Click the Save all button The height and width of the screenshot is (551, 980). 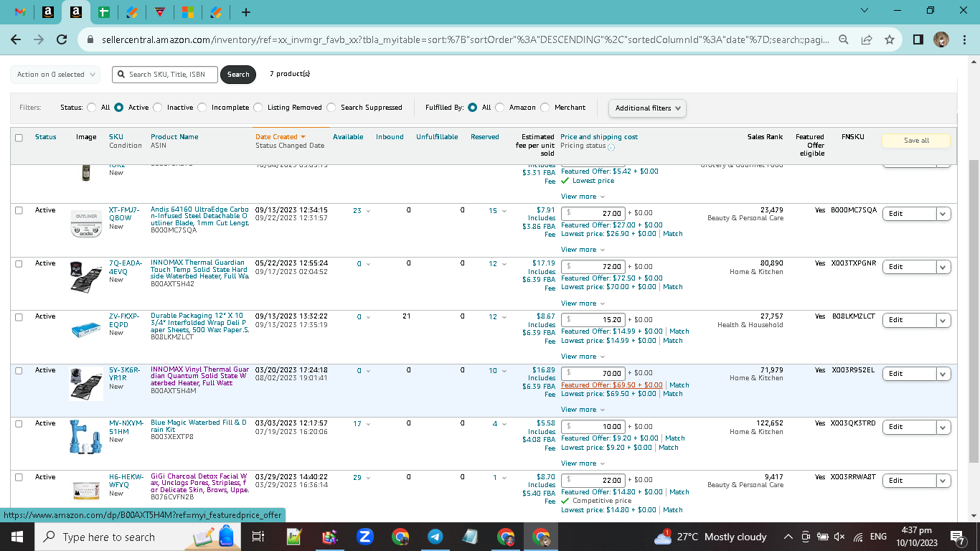pyautogui.click(x=916, y=141)
